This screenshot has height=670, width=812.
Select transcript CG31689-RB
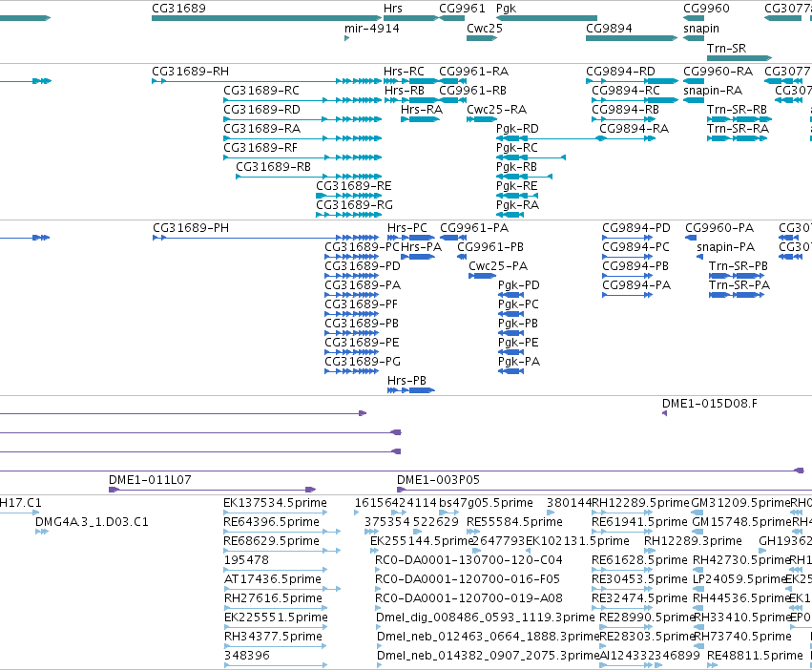[308, 178]
